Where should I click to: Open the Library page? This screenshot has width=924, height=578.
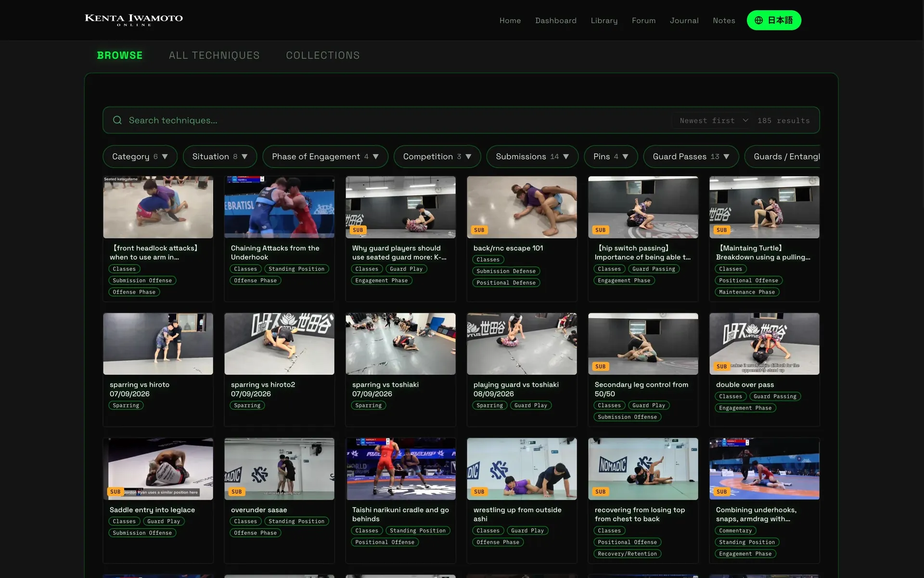[604, 20]
